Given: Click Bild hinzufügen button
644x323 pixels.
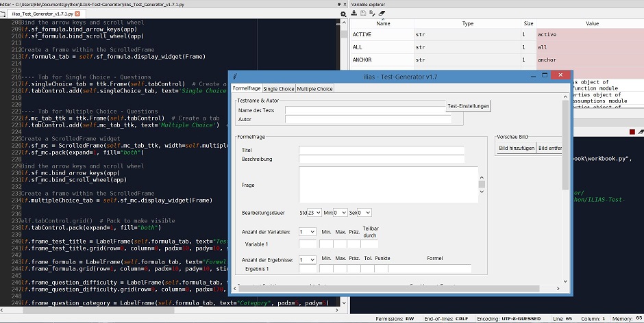Looking at the screenshot, I should (x=517, y=148).
